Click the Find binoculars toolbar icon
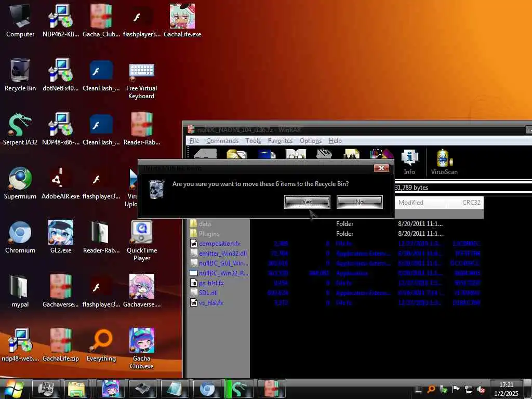Viewport: 532px width, 399px height. pyautogui.click(x=351, y=154)
